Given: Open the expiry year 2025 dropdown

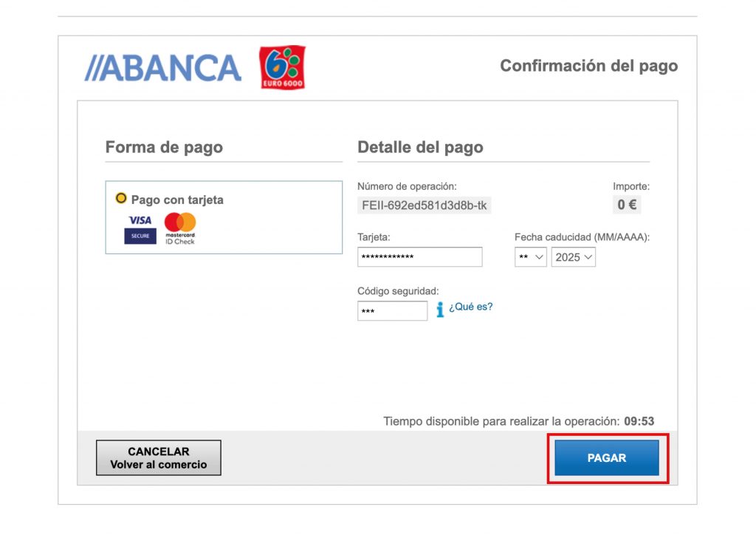Looking at the screenshot, I should point(573,257).
